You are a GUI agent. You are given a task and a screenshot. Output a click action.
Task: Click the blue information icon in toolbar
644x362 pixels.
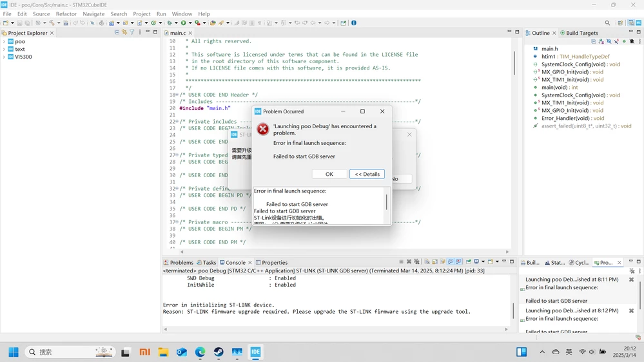coord(354,23)
